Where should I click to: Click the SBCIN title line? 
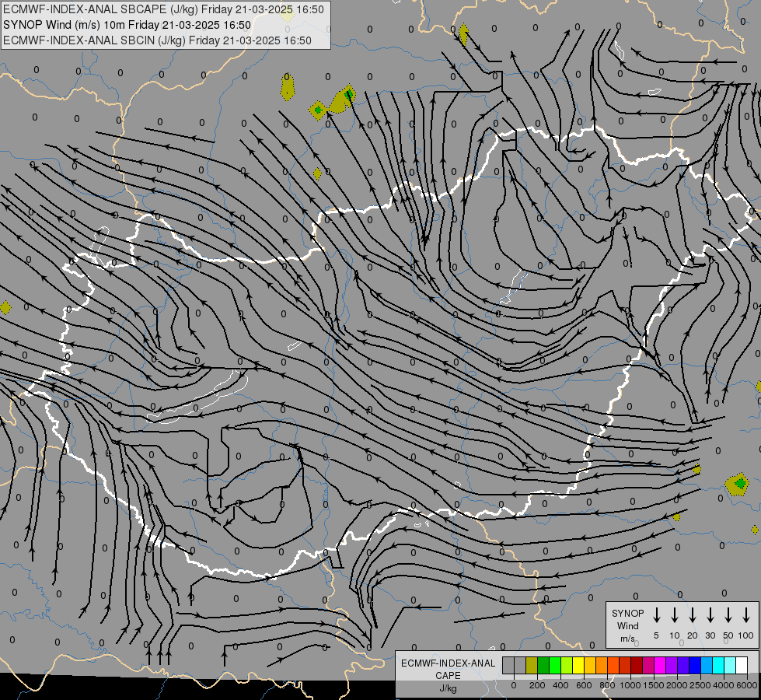pos(157,40)
